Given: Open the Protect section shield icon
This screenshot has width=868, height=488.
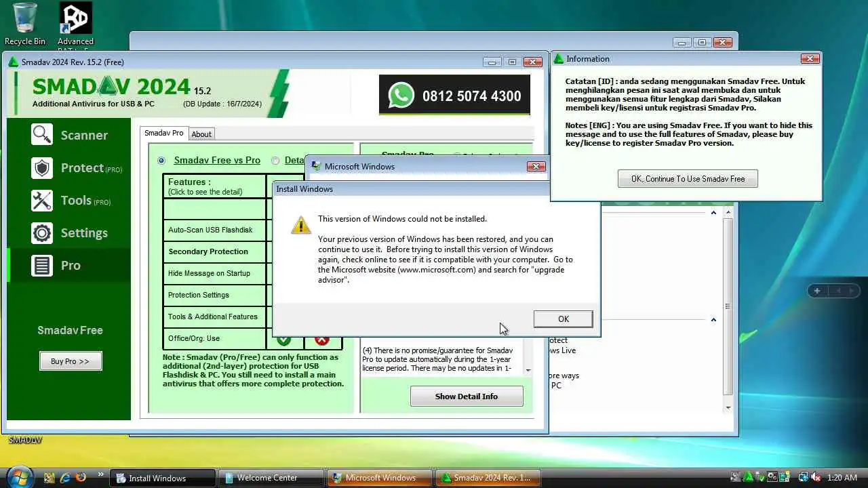Looking at the screenshot, I should coord(42,168).
